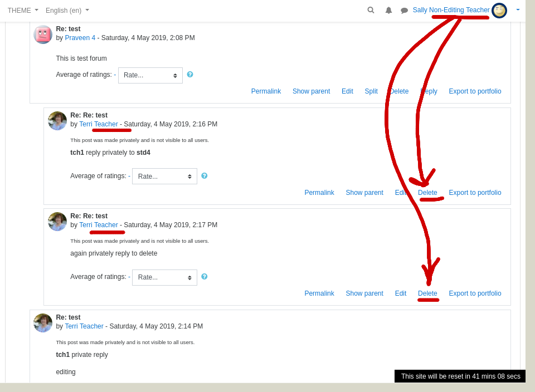Click Split on Praveen 4 post
The image size is (535, 392).
click(371, 91)
